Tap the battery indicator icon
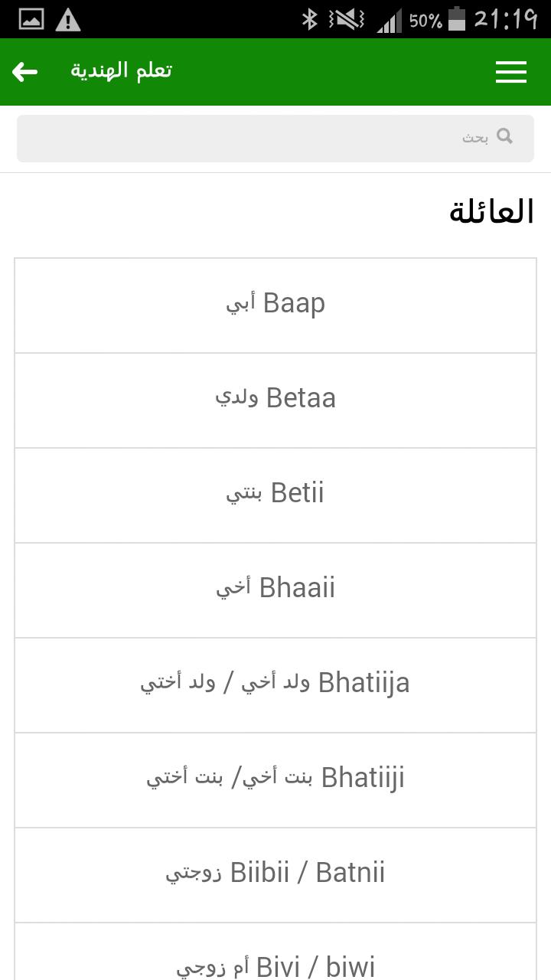The image size is (551, 980). (x=457, y=19)
